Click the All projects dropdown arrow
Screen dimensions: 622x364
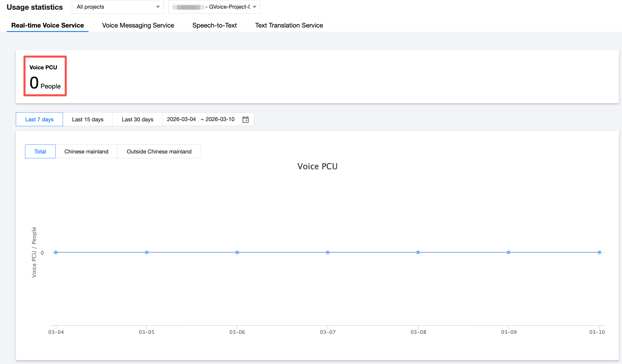point(158,7)
